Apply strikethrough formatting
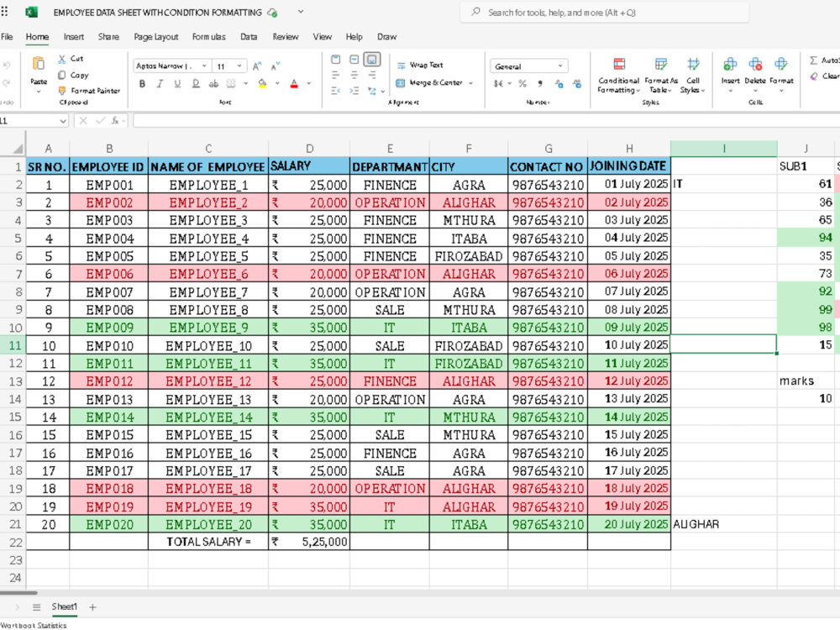Screen dimensions: 840x630 pos(213,83)
